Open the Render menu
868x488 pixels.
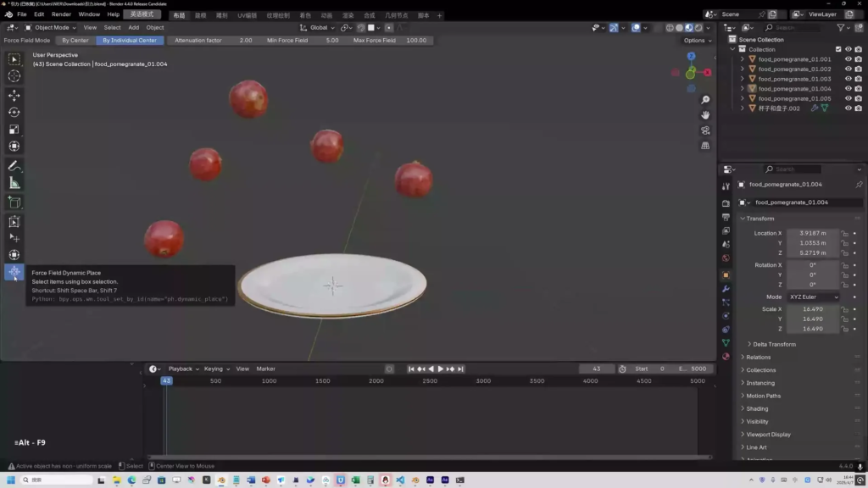tap(61, 14)
